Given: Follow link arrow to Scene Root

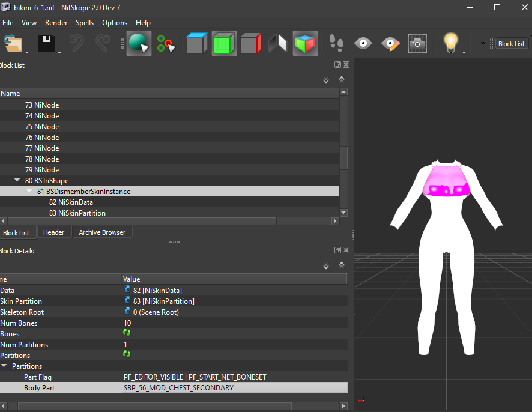Looking at the screenshot, I should pos(127,311).
